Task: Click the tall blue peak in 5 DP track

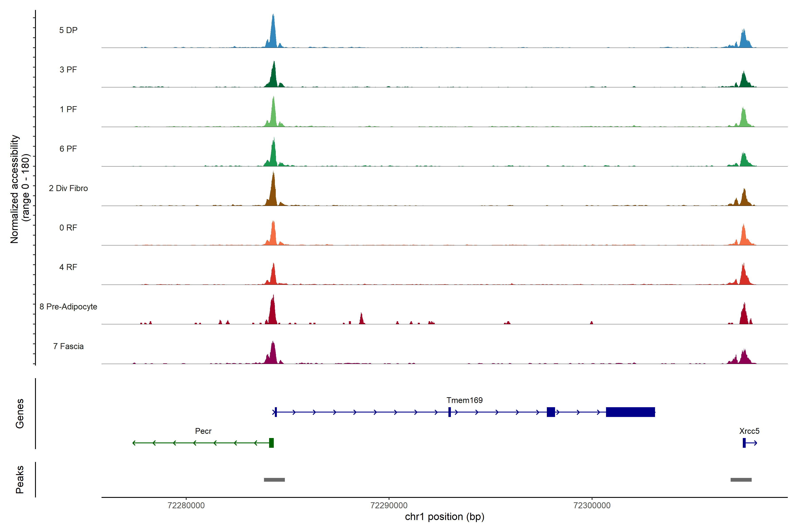Action: point(273,34)
